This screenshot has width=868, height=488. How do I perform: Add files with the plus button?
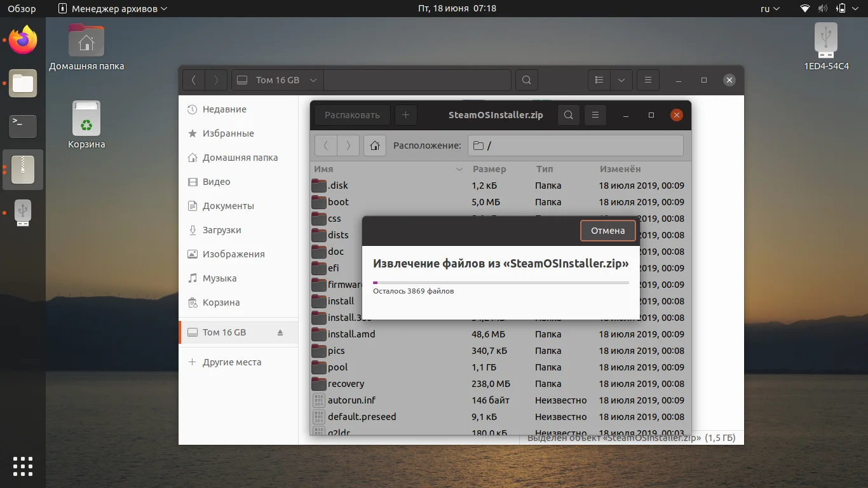[x=405, y=115]
